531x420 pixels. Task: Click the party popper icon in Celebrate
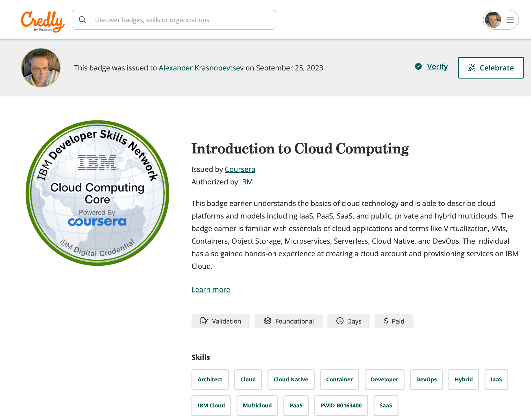(x=472, y=68)
